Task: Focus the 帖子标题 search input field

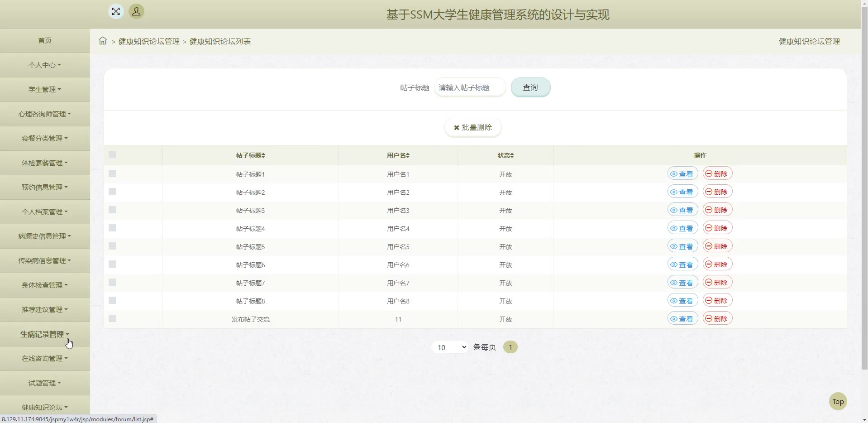Action: click(470, 87)
